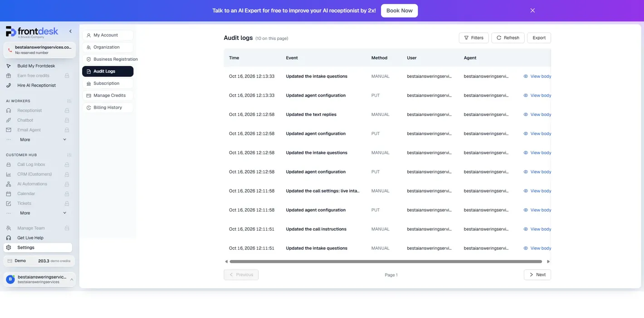
Task: Open Manage Team
Action: [x=31, y=228]
